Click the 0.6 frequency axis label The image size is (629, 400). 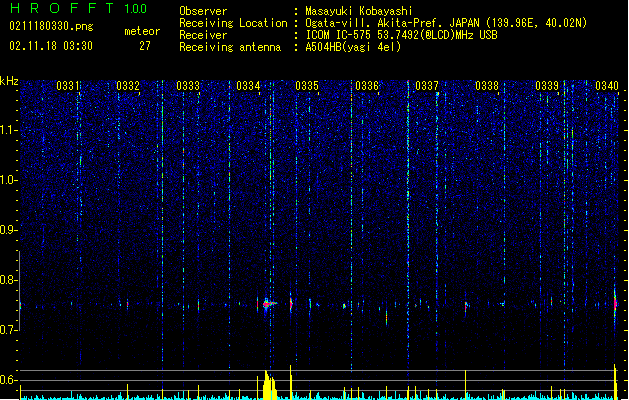[x=8, y=380]
